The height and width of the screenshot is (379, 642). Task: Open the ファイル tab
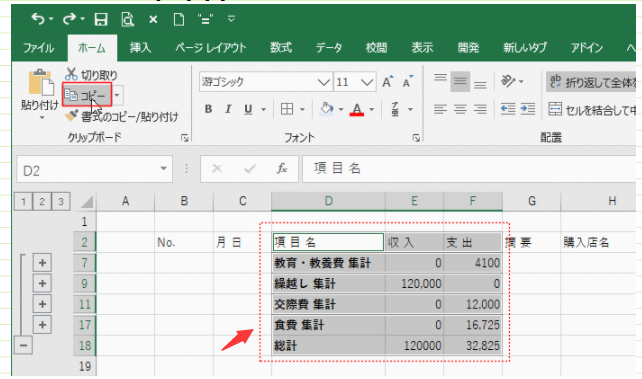point(38,48)
